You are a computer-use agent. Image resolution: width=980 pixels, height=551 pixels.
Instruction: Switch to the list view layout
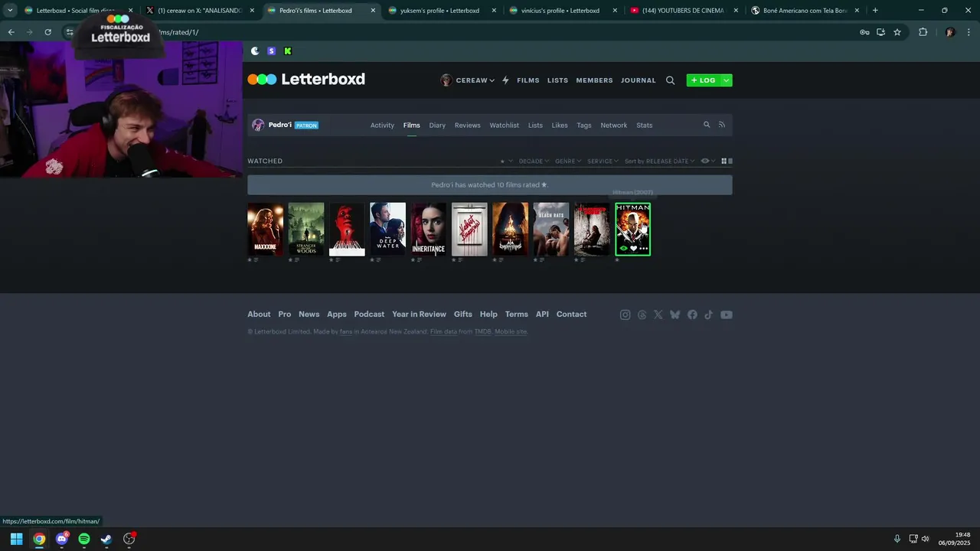point(730,161)
